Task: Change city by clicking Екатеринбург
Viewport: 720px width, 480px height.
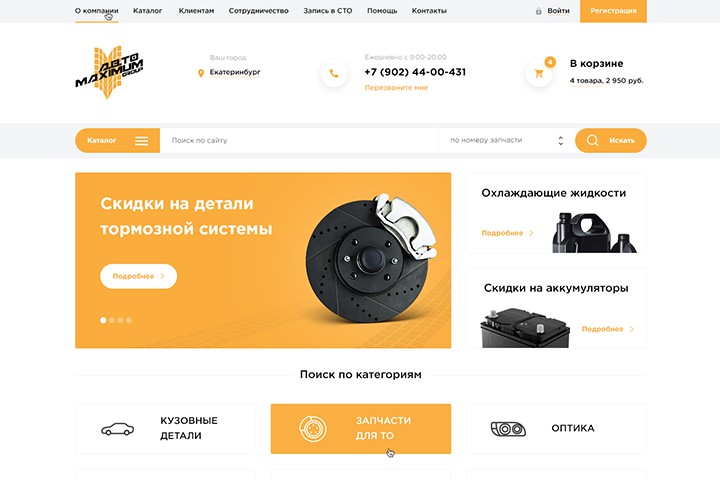Action: (x=235, y=72)
